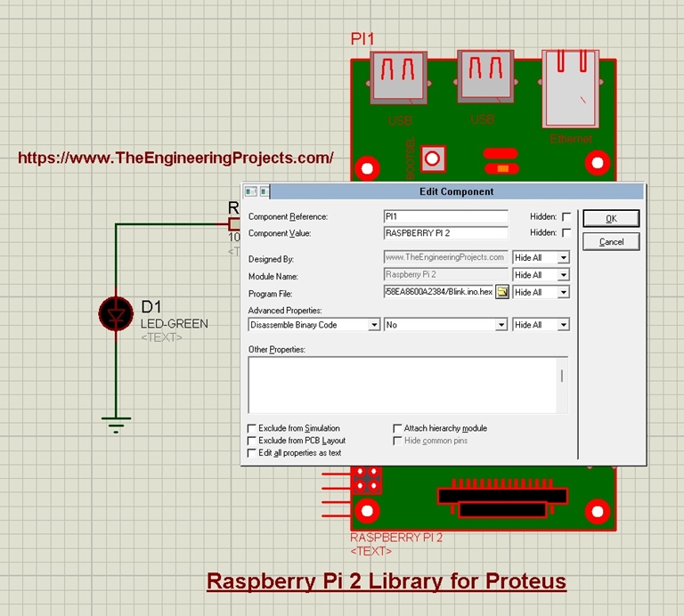Click the Program File path field
This screenshot has width=684, height=616.
coord(439,292)
